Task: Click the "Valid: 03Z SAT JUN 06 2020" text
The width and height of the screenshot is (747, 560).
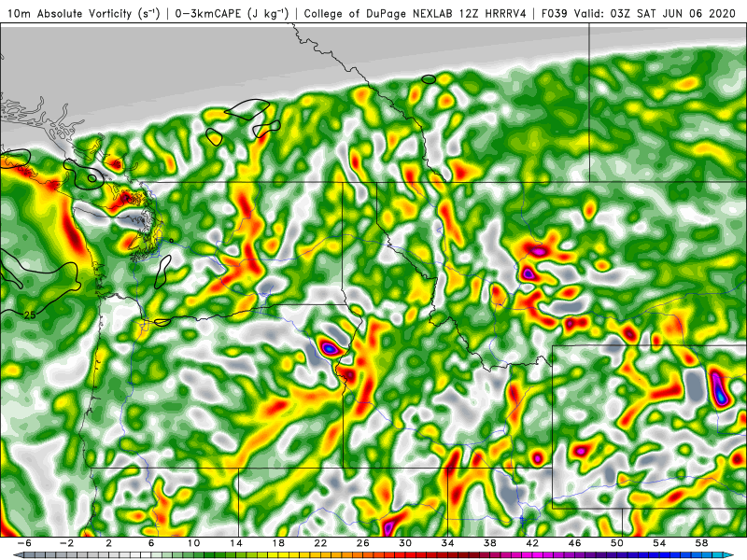Action: 655,13
